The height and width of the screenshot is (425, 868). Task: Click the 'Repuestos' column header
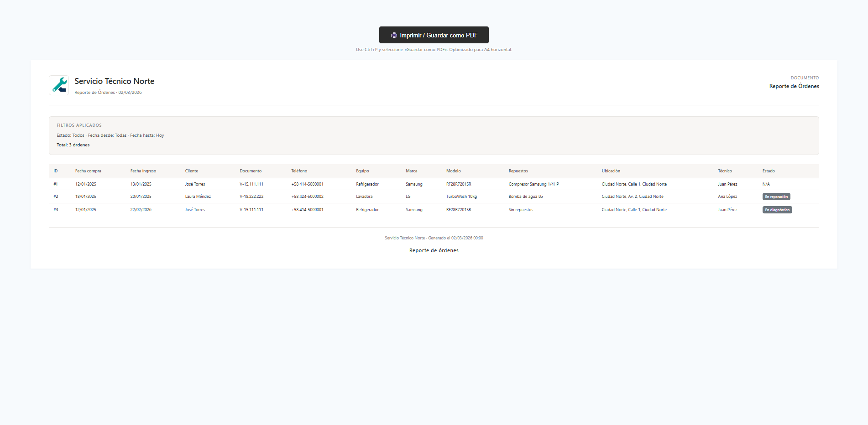click(518, 171)
